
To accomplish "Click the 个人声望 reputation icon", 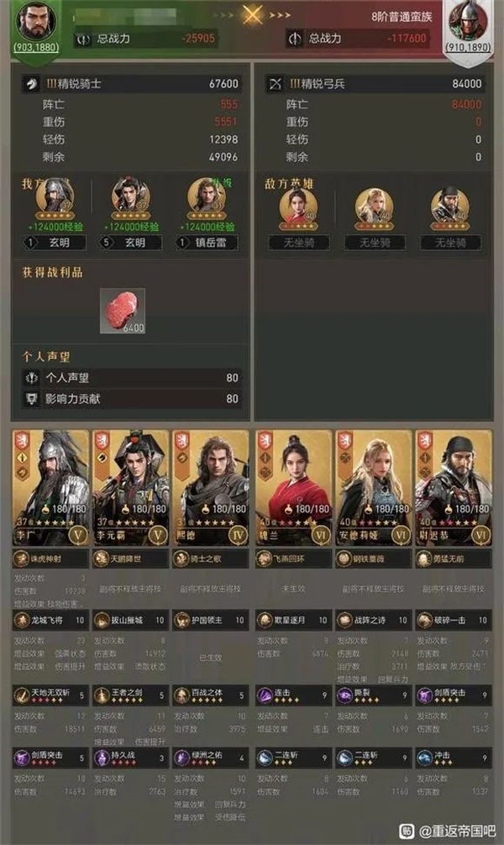I will coord(32,378).
